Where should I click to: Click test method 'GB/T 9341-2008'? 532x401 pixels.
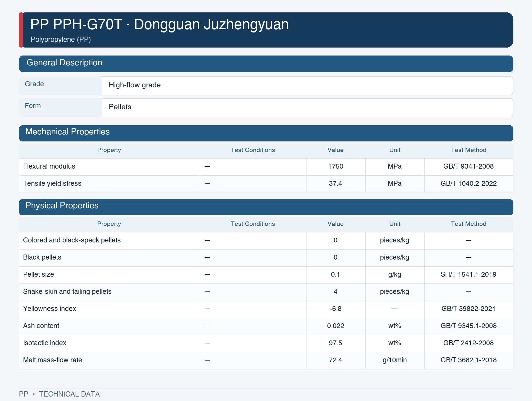coord(468,167)
